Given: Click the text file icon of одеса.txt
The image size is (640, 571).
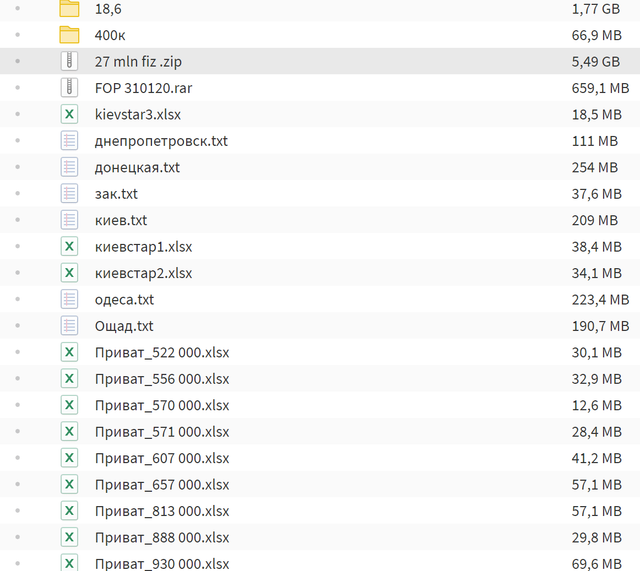Looking at the screenshot, I should coord(69,299).
